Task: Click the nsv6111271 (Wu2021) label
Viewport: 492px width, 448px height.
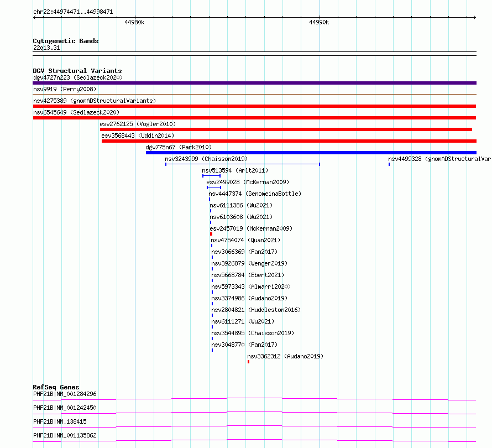Action: pos(243,321)
